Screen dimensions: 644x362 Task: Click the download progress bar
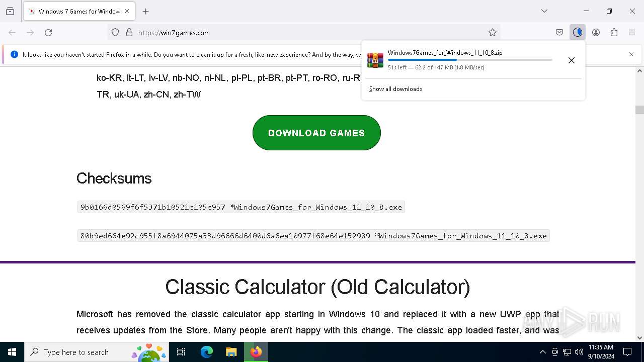(470, 60)
